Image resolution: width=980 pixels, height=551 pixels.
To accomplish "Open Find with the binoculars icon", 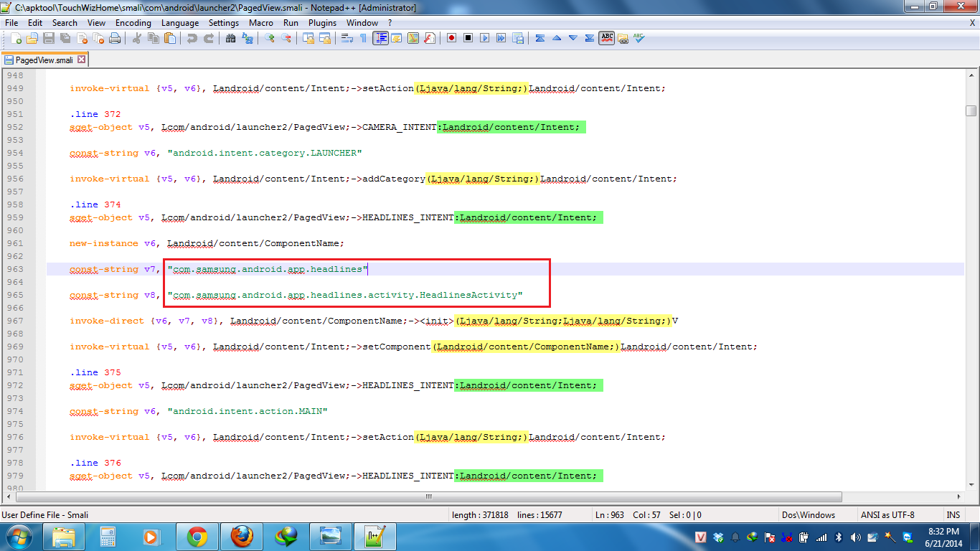I will [230, 38].
